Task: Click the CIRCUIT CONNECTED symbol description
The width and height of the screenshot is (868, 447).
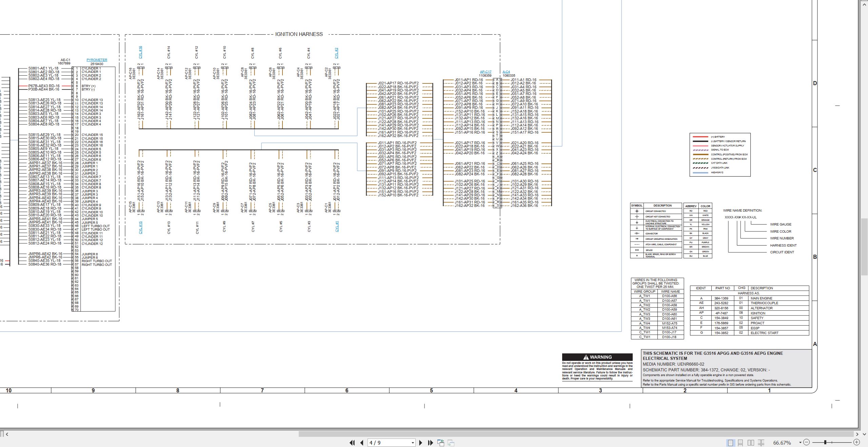Action: click(655, 211)
